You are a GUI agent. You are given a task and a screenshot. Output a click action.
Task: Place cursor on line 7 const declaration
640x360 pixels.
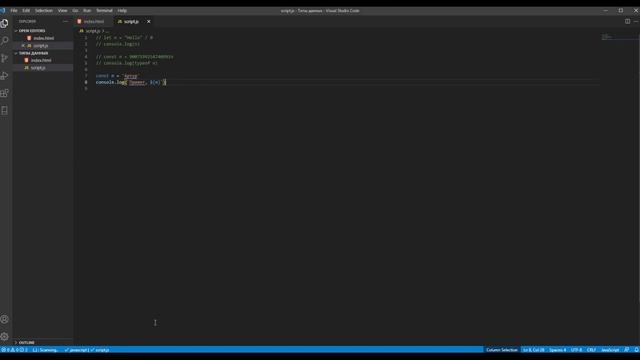click(x=118, y=76)
